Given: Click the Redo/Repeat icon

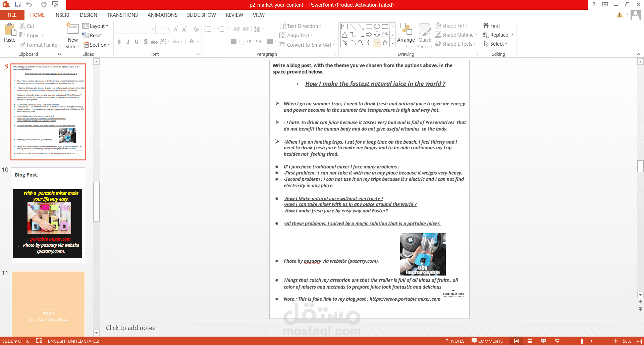Looking at the screenshot, I should click(x=44, y=5).
